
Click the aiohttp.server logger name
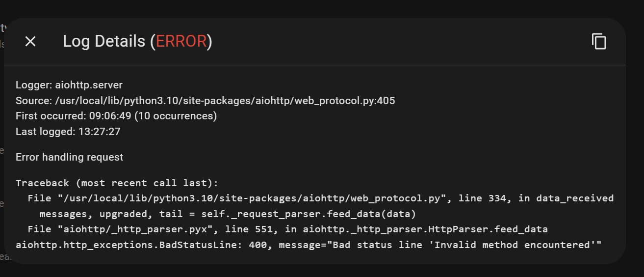click(89, 85)
